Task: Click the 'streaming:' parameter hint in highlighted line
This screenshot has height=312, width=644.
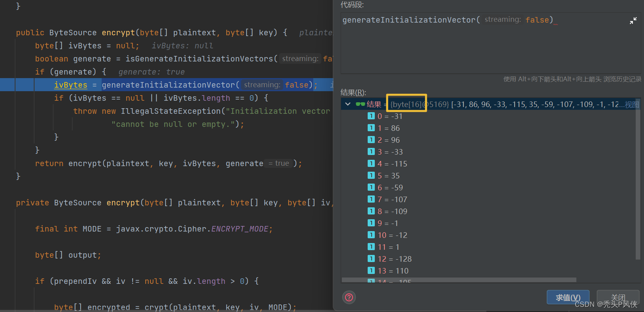Action: tap(262, 85)
